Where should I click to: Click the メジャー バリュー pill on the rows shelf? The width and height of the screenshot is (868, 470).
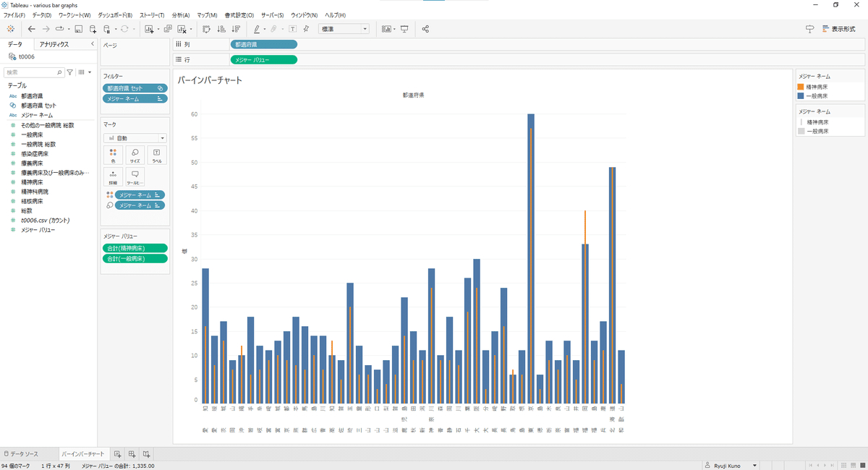coord(263,59)
